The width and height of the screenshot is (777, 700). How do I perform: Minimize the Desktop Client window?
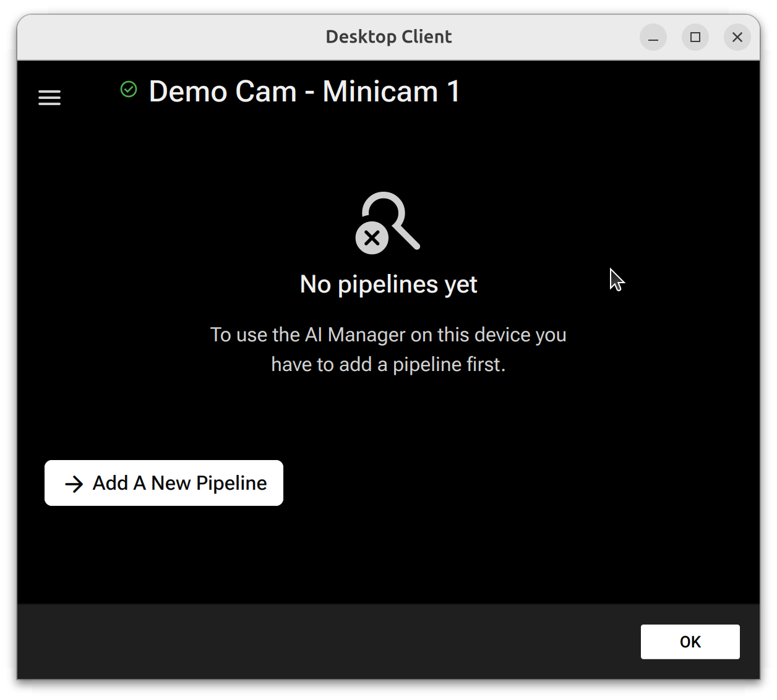point(653,38)
